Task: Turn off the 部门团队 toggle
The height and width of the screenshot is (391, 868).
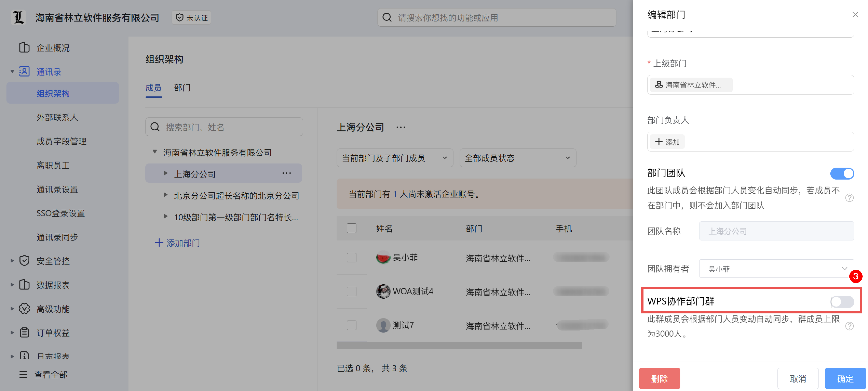Action: pyautogui.click(x=842, y=173)
